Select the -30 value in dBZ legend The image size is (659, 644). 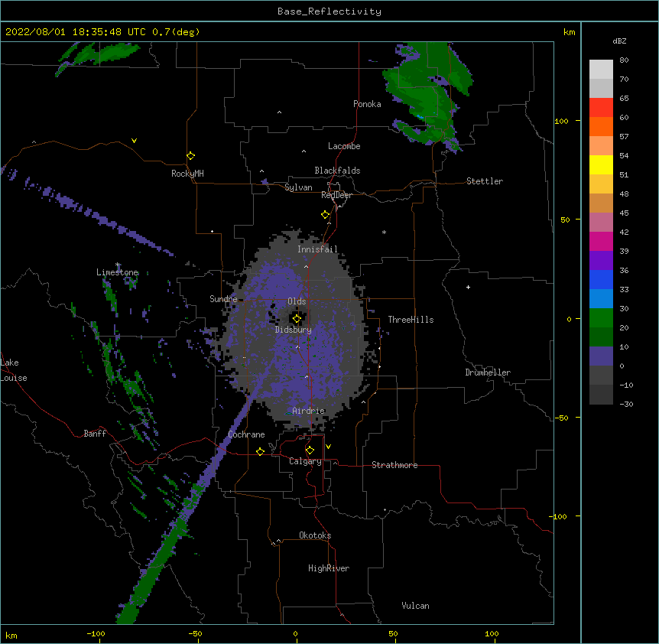[626, 405]
